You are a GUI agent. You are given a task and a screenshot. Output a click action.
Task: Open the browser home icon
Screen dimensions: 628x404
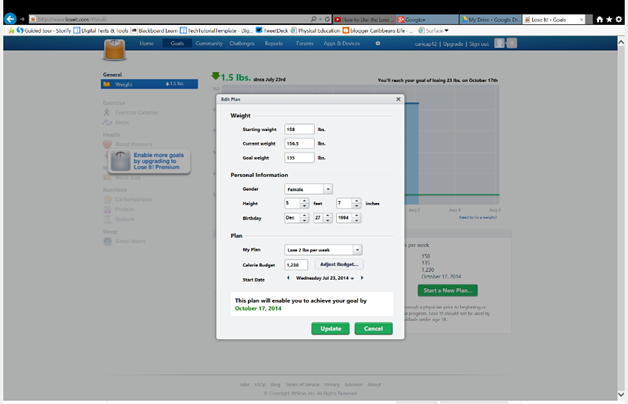pos(600,19)
